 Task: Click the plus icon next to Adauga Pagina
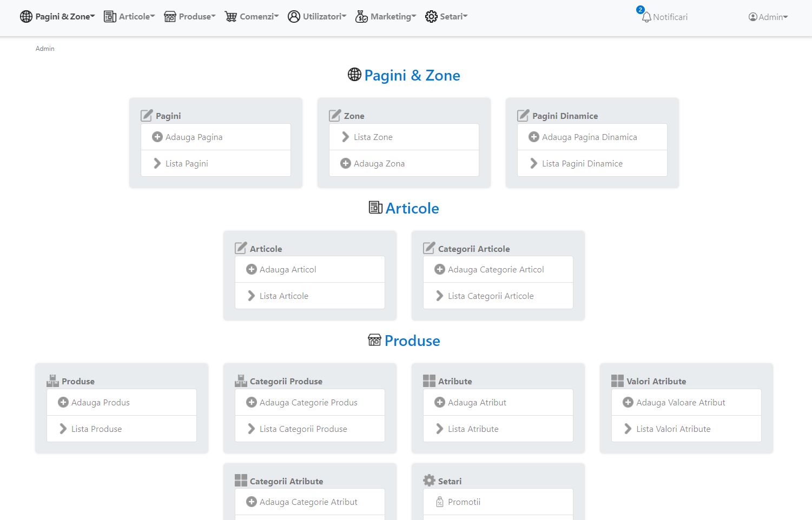coord(157,137)
